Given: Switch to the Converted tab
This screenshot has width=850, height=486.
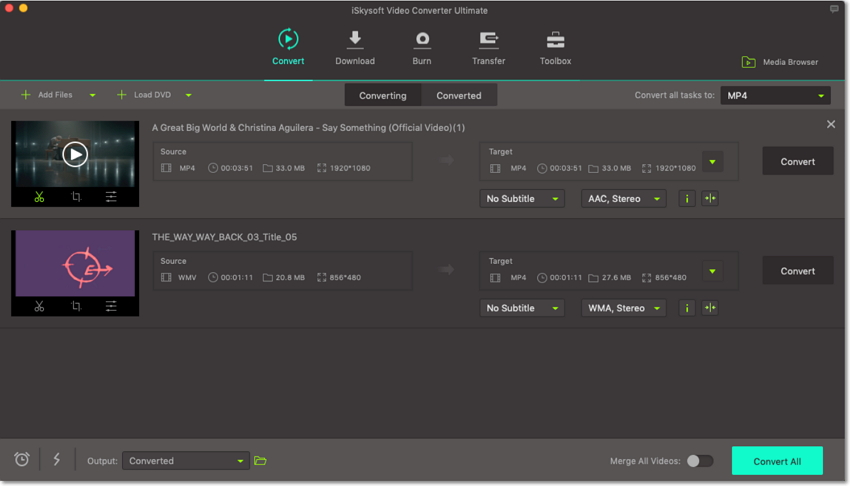Looking at the screenshot, I should click(459, 96).
